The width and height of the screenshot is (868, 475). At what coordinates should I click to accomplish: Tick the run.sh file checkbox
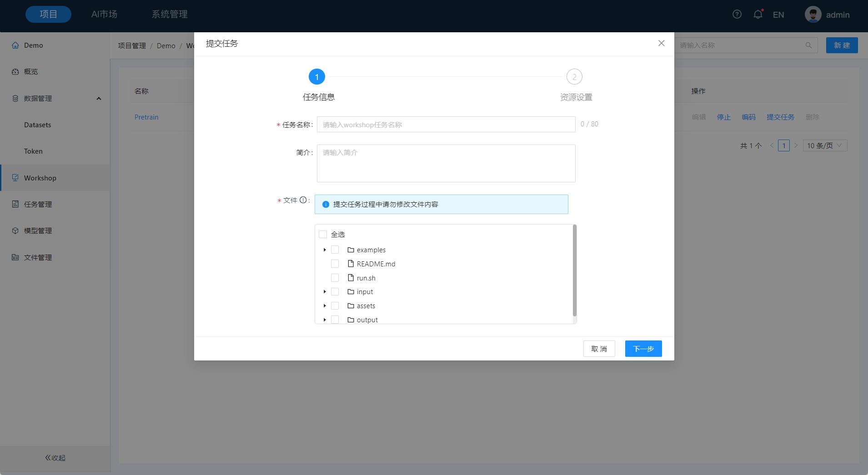335,278
